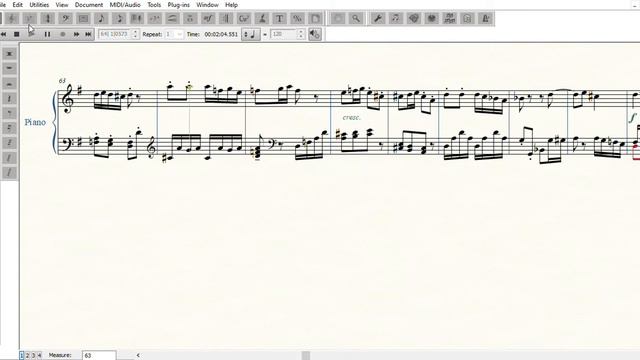
Task: Switch to layer 1
Action: 22,356
